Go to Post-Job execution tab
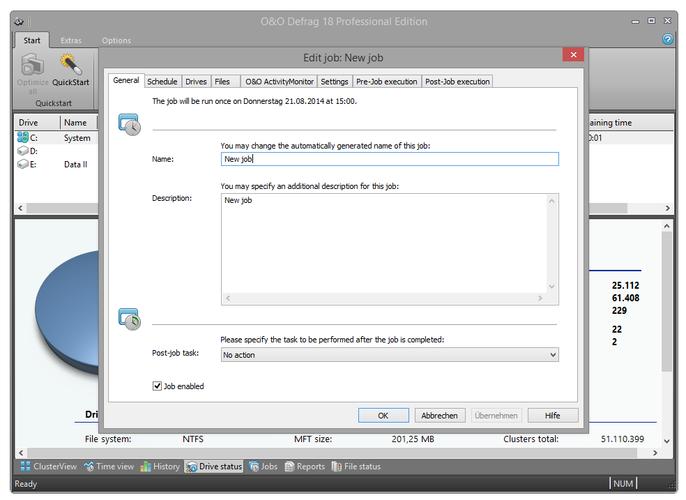The width and height of the screenshot is (686, 500). tap(457, 81)
